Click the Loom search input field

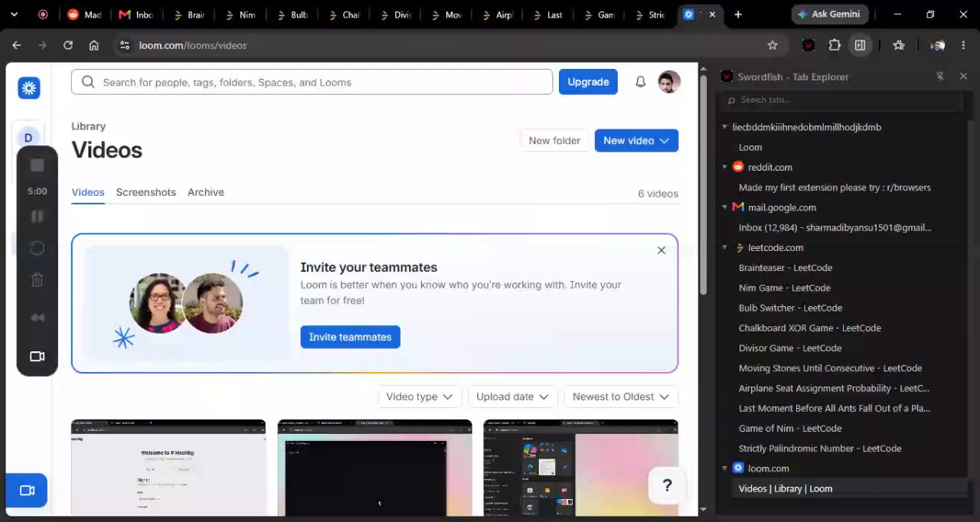click(312, 82)
